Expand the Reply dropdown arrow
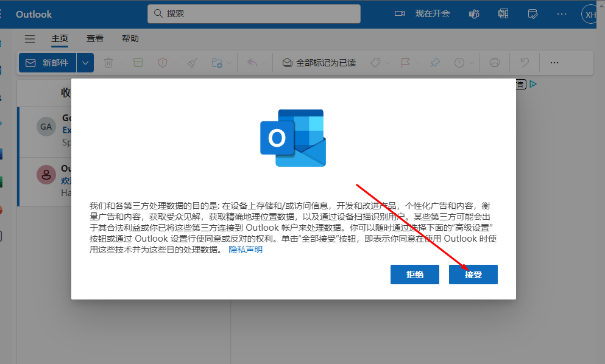 [x=264, y=63]
